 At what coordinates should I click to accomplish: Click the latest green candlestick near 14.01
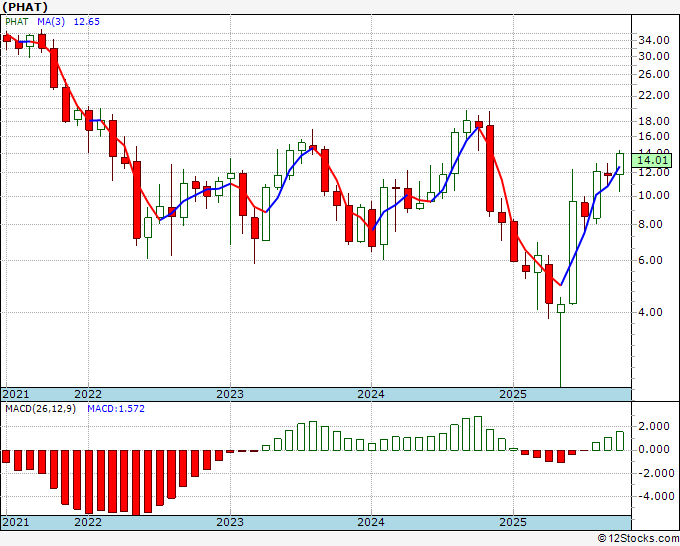(620, 164)
